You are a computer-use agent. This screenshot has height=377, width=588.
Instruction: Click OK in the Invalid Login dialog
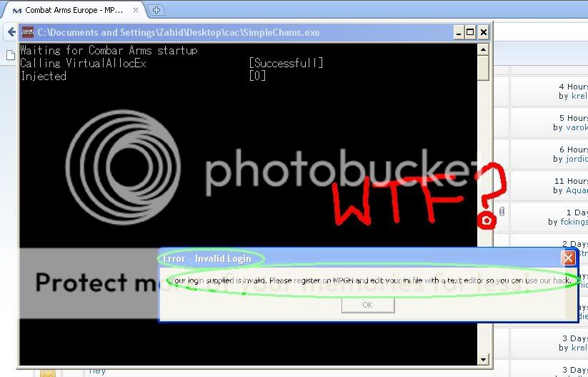[x=368, y=305]
